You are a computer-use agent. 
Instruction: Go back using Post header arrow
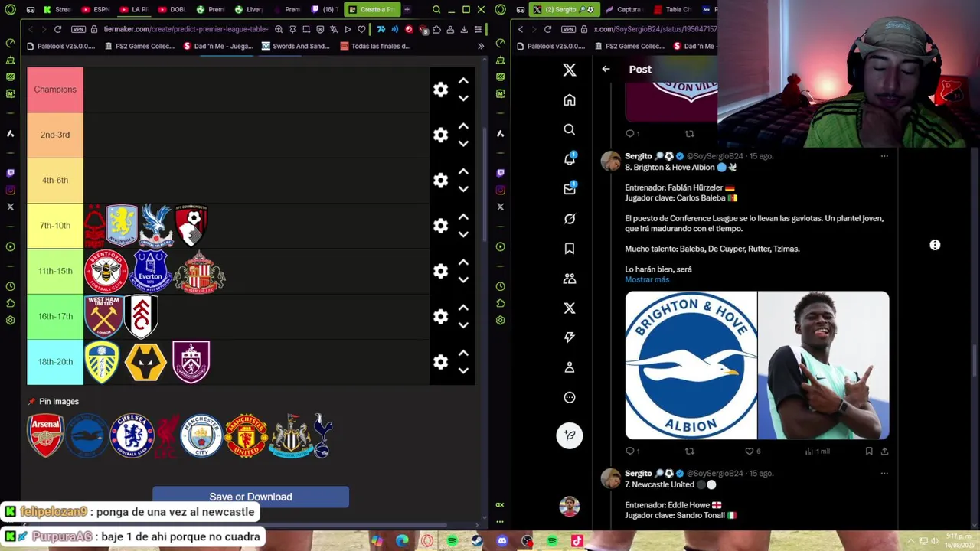tap(606, 69)
